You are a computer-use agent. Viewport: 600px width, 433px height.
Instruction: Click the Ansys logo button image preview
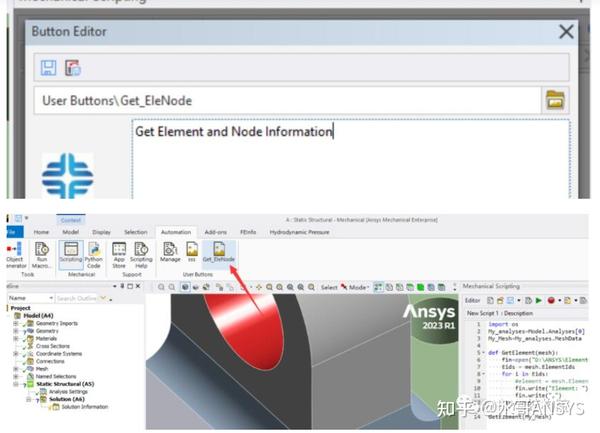click(x=67, y=176)
